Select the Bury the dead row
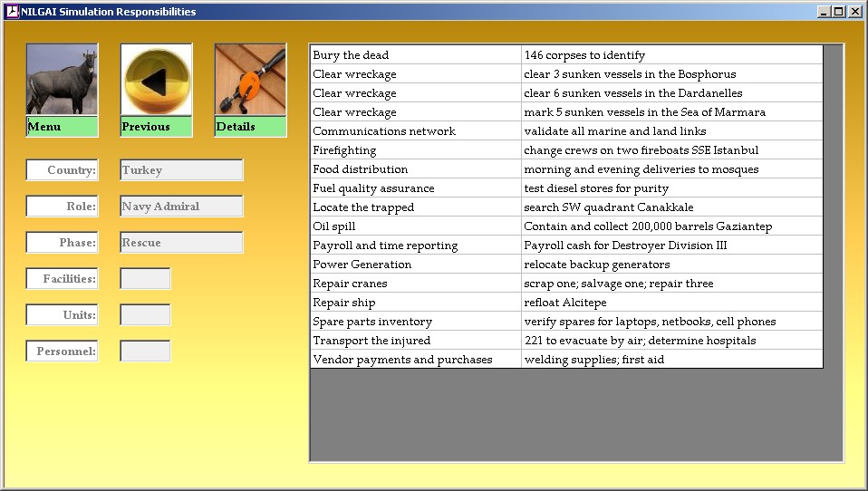The width and height of the screenshot is (868, 491). pos(415,55)
